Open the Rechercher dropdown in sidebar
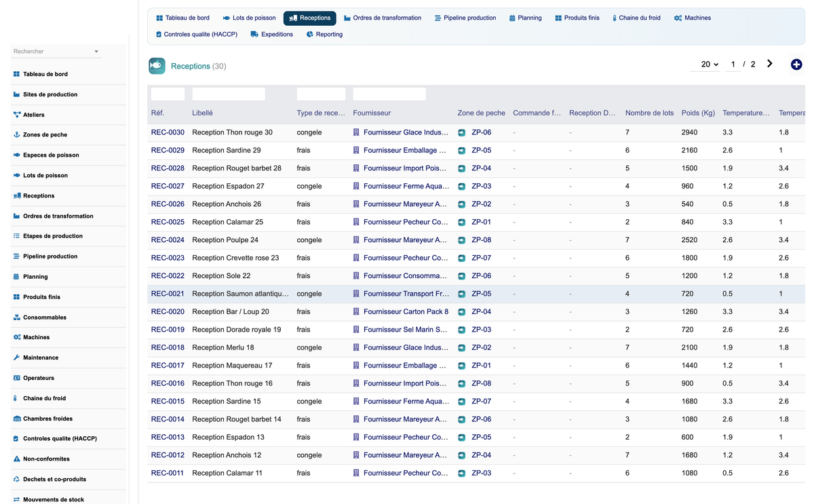 pos(56,52)
